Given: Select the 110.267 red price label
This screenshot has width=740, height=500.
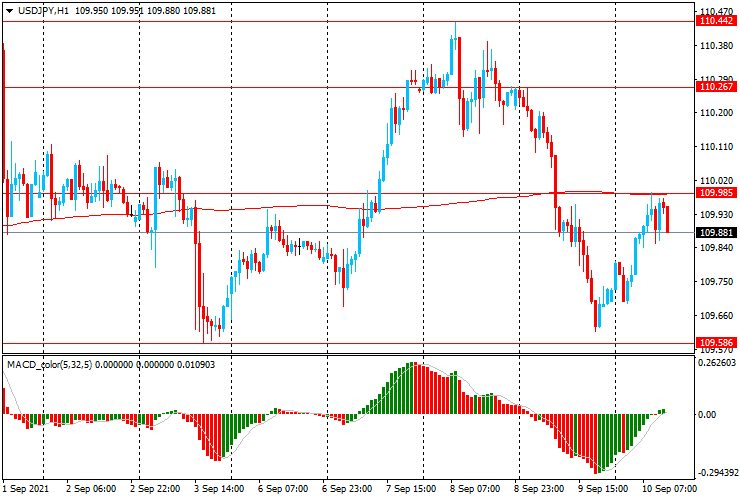Looking at the screenshot, I should point(716,86).
